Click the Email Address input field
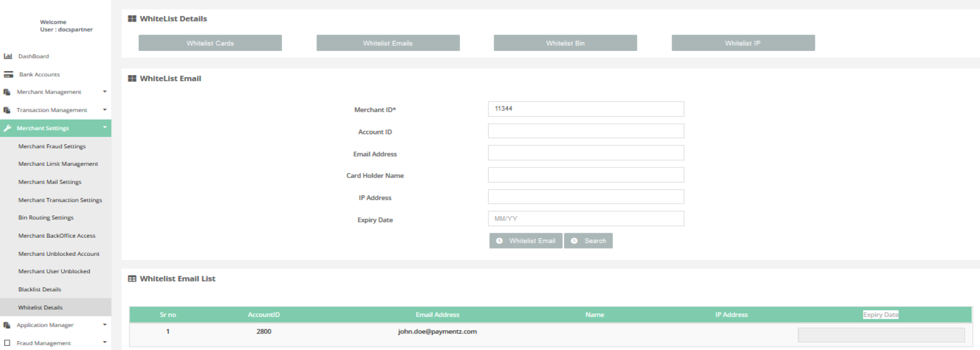The width and height of the screenshot is (980, 350). [x=586, y=153]
